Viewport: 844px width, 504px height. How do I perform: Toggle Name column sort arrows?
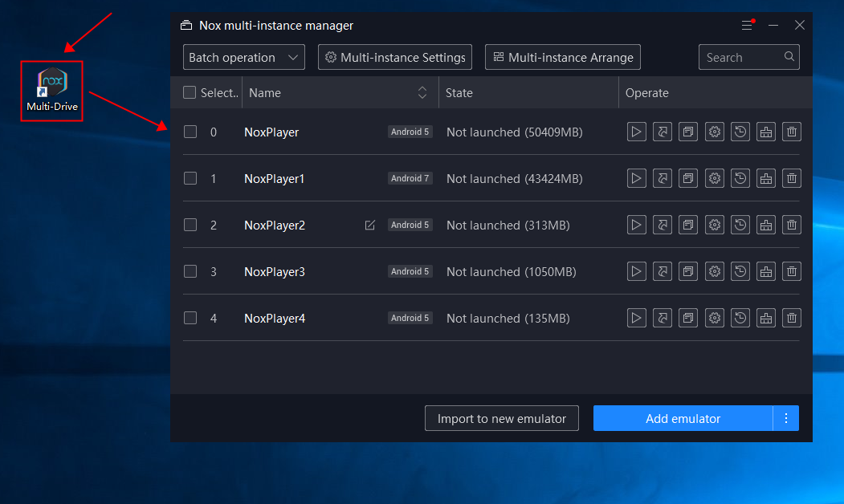click(422, 92)
